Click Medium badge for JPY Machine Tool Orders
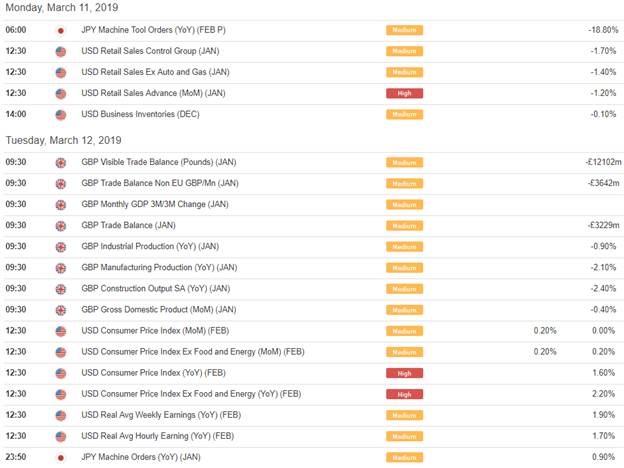 coord(404,30)
